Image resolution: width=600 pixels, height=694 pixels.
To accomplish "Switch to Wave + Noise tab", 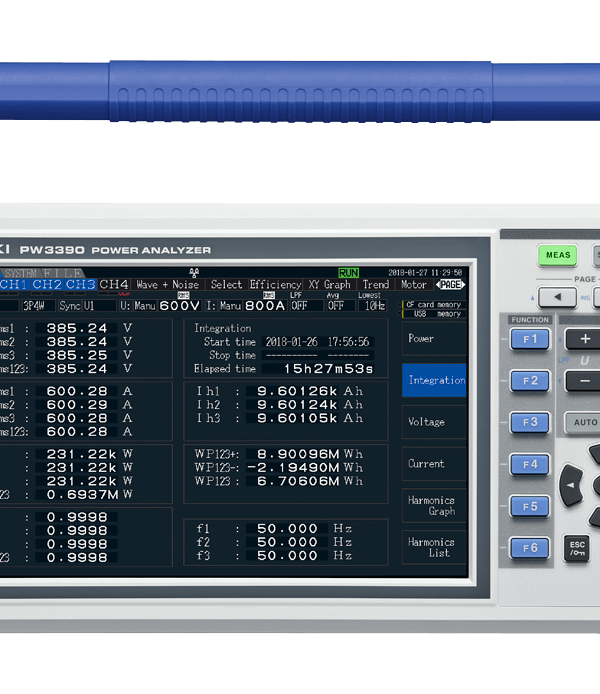I will (x=167, y=285).
